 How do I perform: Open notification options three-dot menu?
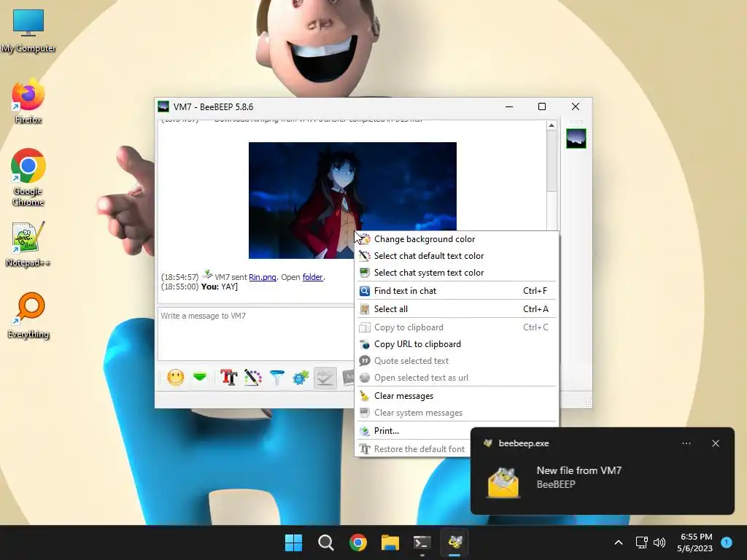(686, 443)
